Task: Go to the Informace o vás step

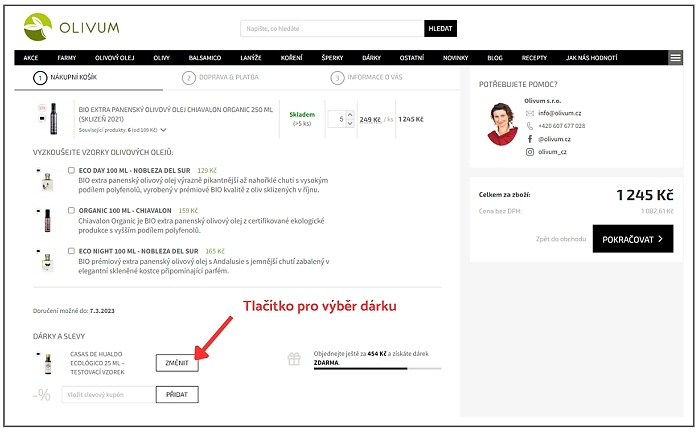Action: pyautogui.click(x=367, y=78)
